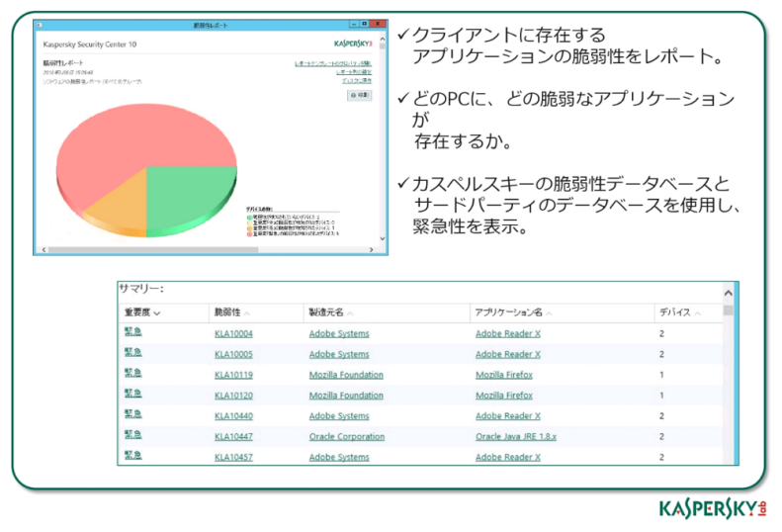
Task: Click the up arrow of the report window's vertical scrollbar
Action: point(383,39)
